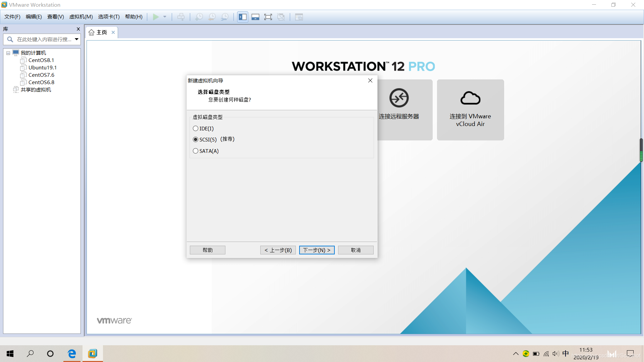Click the 连接远程服务器 tile icon
Viewport: 644px width, 362px height.
399,98
